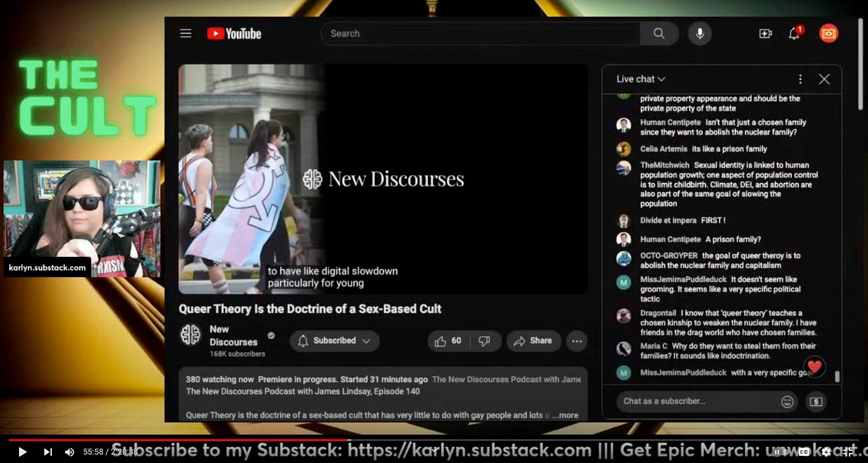The height and width of the screenshot is (463, 868).
Task: Open New Discourses channel avatar
Action: click(x=191, y=334)
